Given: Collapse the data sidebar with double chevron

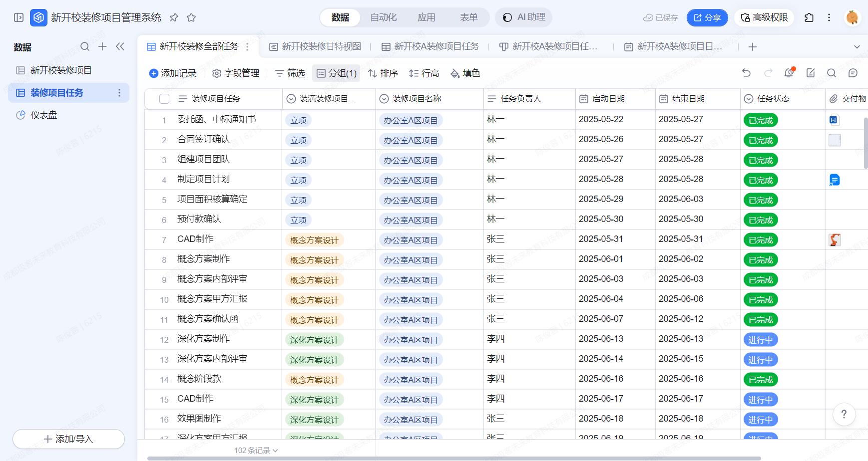Looking at the screenshot, I should click(120, 46).
